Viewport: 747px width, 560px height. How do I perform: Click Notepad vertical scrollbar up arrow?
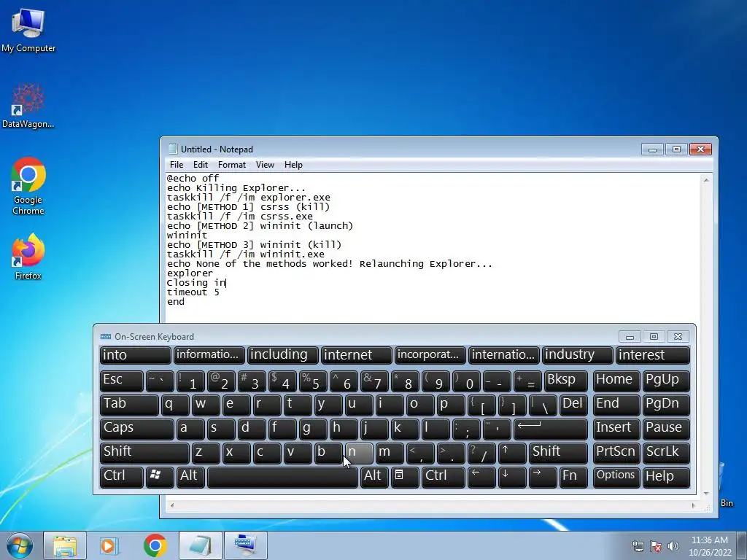(706, 180)
